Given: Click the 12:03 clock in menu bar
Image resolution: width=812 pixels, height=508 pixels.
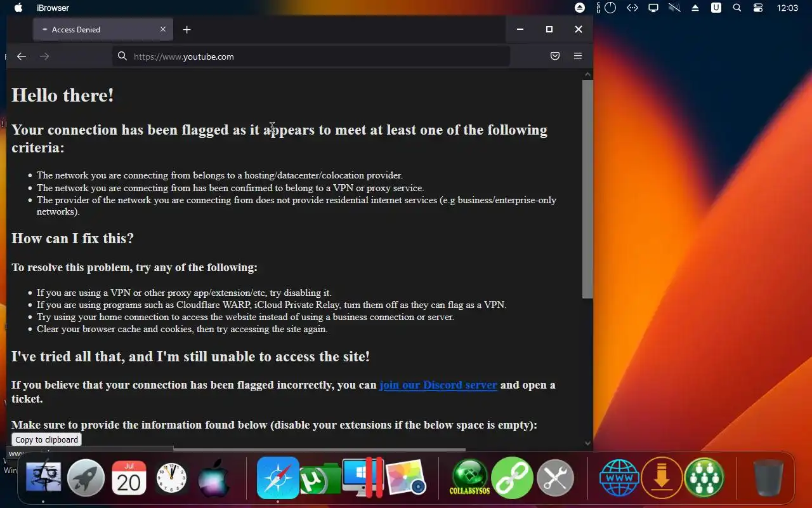Looking at the screenshot, I should 787,8.
